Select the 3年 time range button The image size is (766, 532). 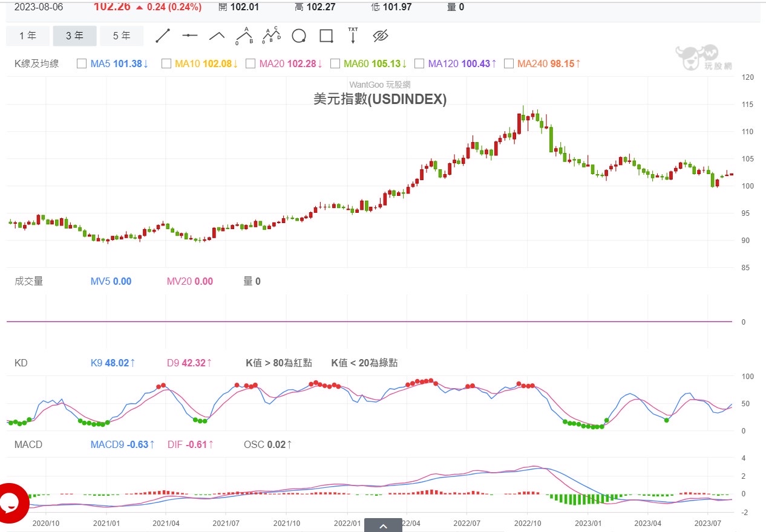point(74,36)
